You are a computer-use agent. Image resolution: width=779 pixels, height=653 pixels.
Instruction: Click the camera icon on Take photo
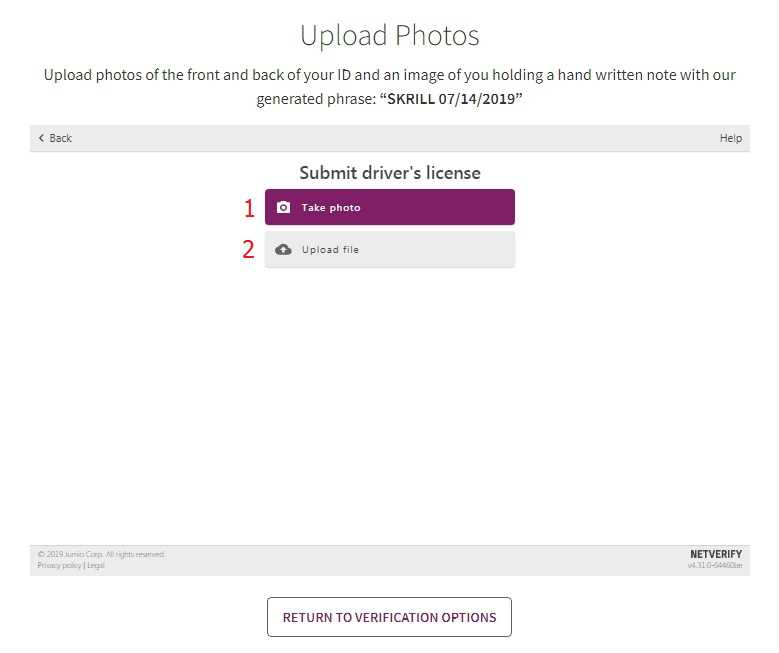(283, 208)
